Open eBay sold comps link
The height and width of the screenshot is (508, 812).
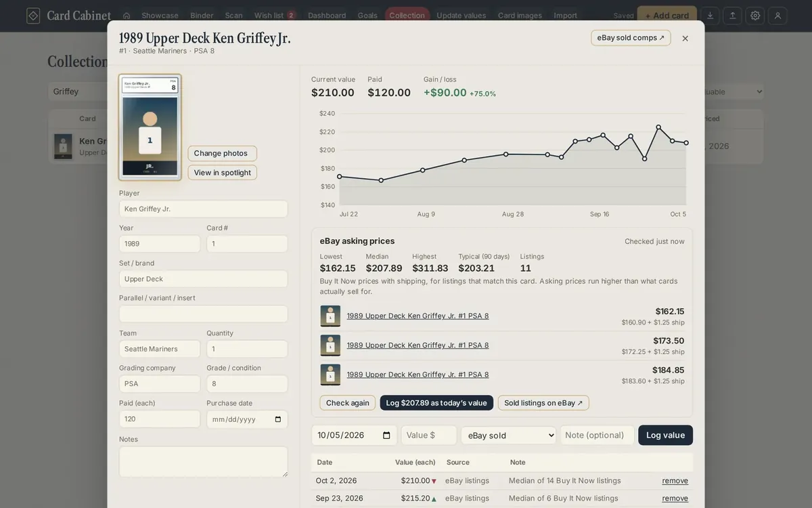(x=631, y=38)
